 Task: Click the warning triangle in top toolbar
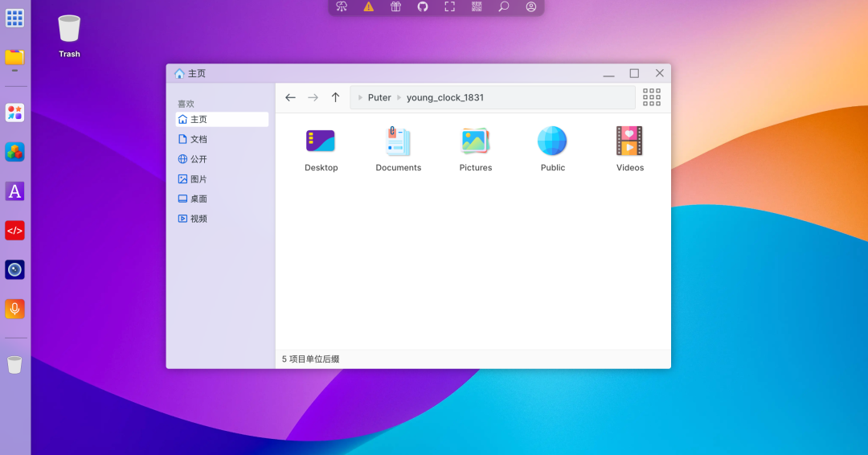(369, 6)
